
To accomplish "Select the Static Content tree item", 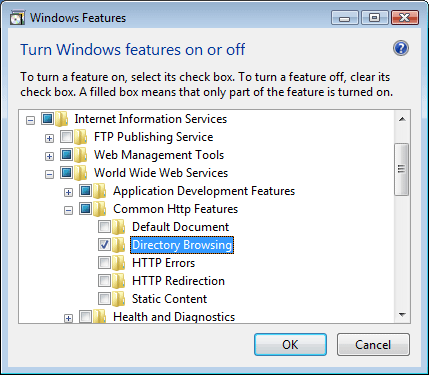I will 169,299.
